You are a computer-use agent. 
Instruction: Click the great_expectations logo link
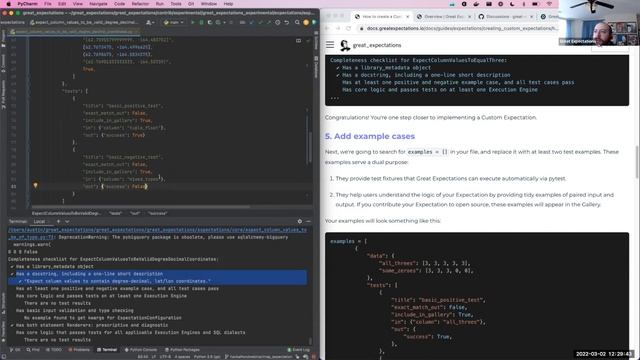click(371, 45)
